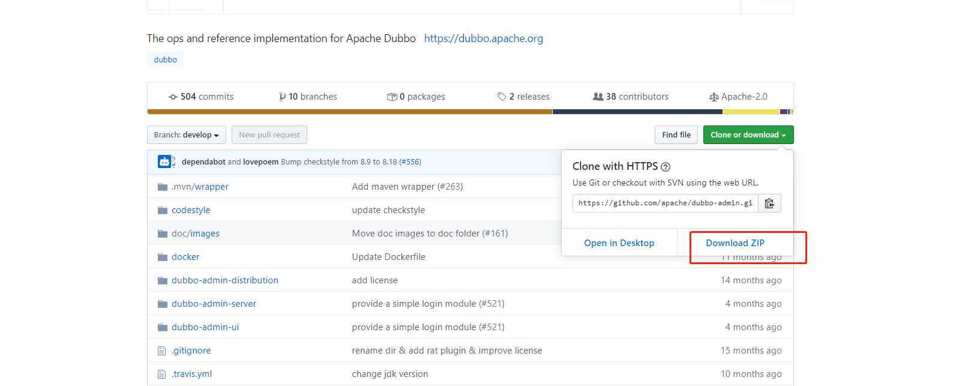Image resolution: width=980 pixels, height=386 pixels.
Task: Open in Desktop option
Action: coord(619,243)
